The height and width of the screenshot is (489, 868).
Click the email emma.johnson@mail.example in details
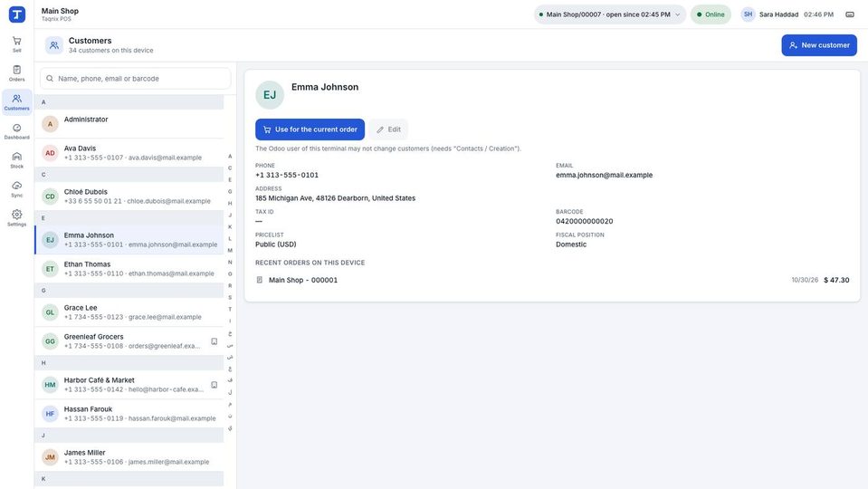(x=604, y=175)
